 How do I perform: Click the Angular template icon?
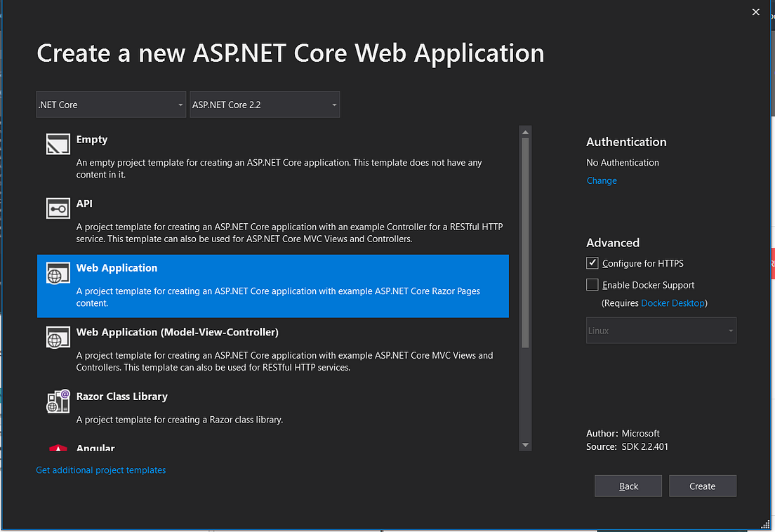click(58, 449)
